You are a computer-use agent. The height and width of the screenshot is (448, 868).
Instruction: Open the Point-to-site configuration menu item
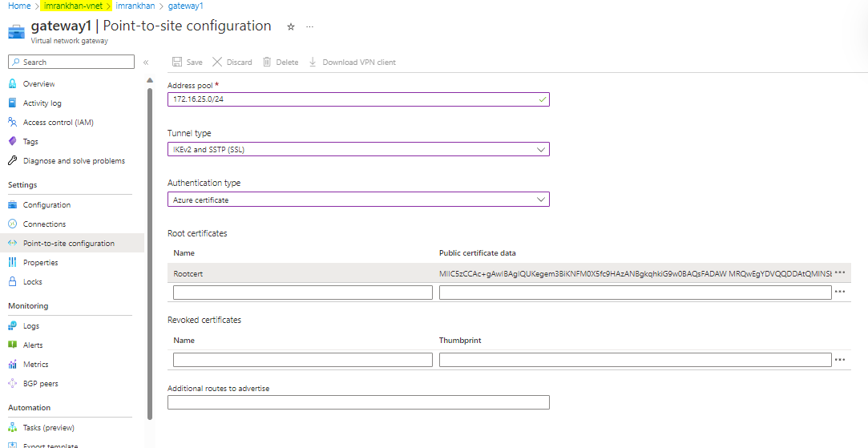tap(68, 243)
